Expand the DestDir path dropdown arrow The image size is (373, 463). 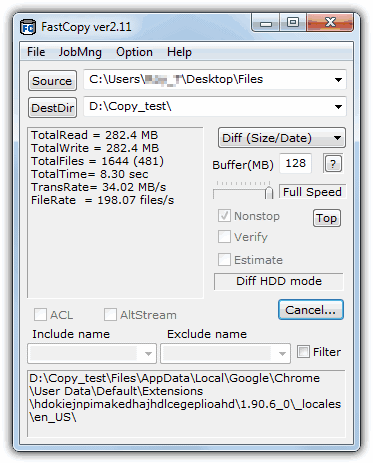coord(338,107)
